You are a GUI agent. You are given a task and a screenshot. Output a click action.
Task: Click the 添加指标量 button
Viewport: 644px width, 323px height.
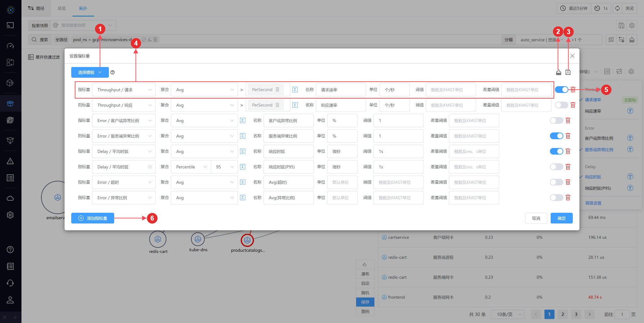pos(93,218)
